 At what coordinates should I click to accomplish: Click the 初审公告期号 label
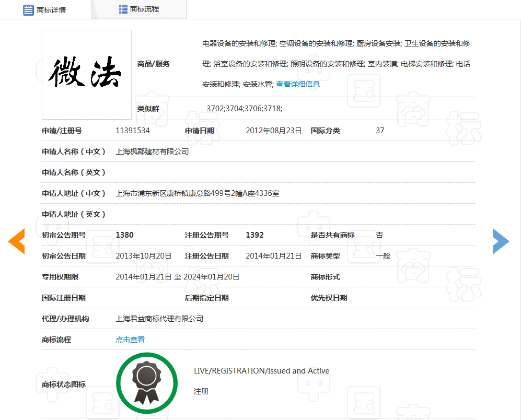64,235
